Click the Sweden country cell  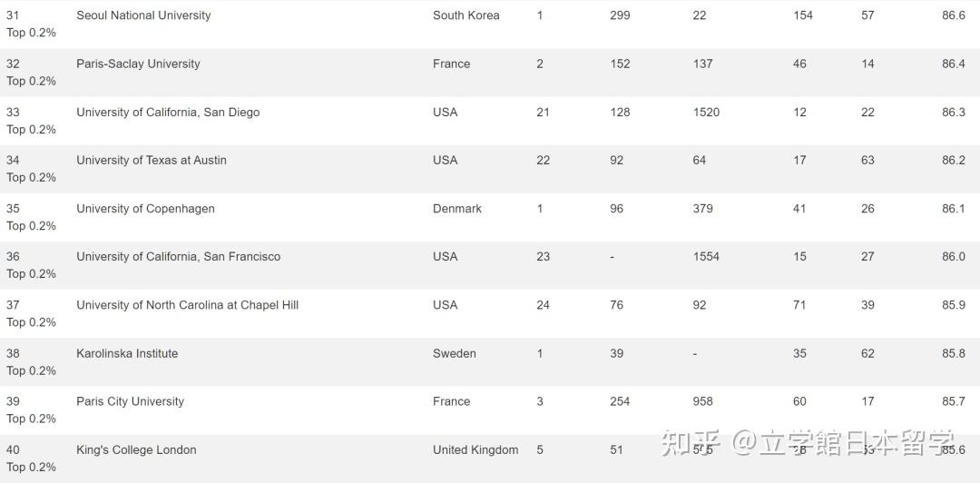454,353
